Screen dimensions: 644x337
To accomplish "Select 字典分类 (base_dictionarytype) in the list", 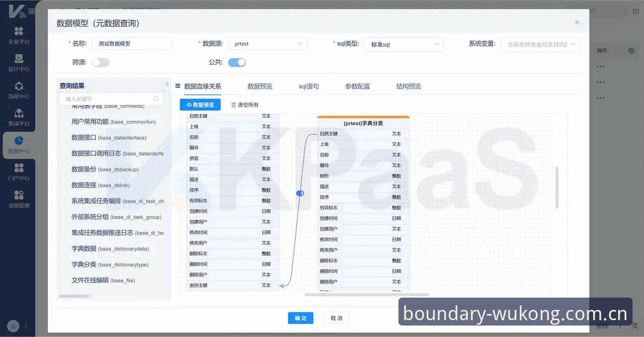I will pyautogui.click(x=110, y=264).
